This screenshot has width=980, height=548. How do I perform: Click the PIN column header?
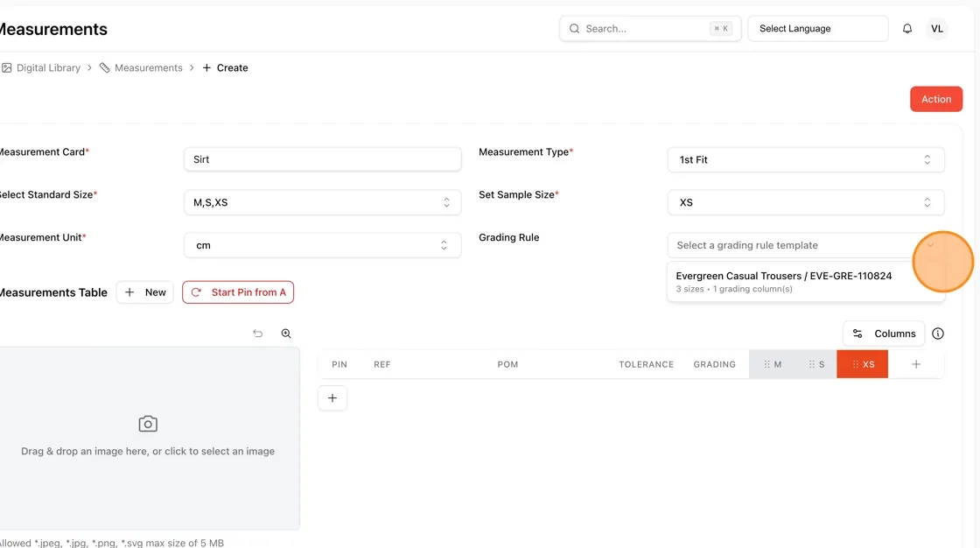339,364
